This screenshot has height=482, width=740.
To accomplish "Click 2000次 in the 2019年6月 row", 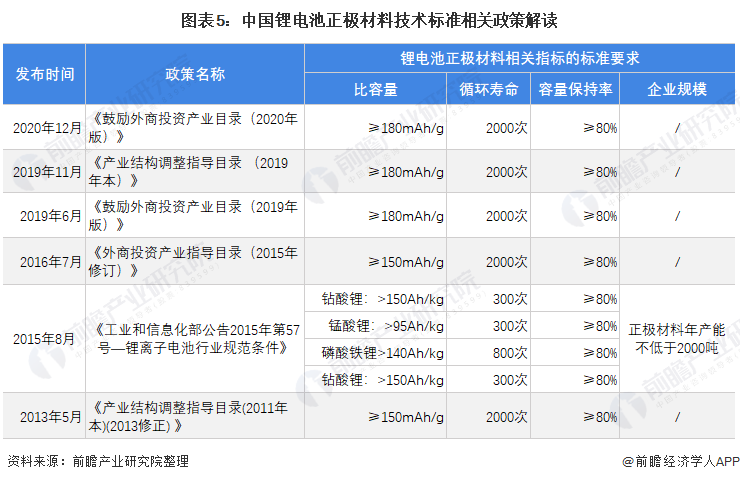I will tap(506, 216).
